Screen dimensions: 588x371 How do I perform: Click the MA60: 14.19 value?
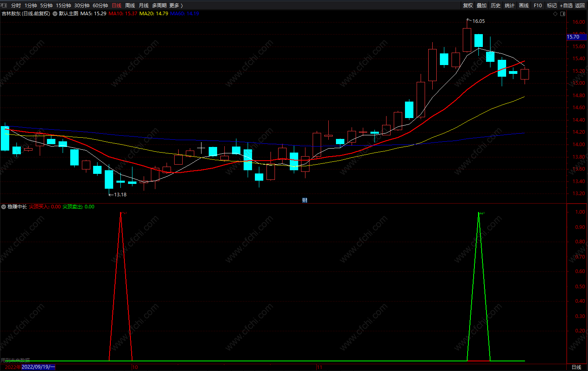tap(185, 14)
